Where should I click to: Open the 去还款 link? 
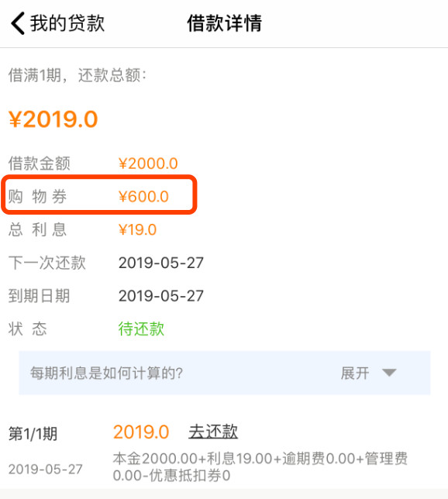tap(213, 432)
